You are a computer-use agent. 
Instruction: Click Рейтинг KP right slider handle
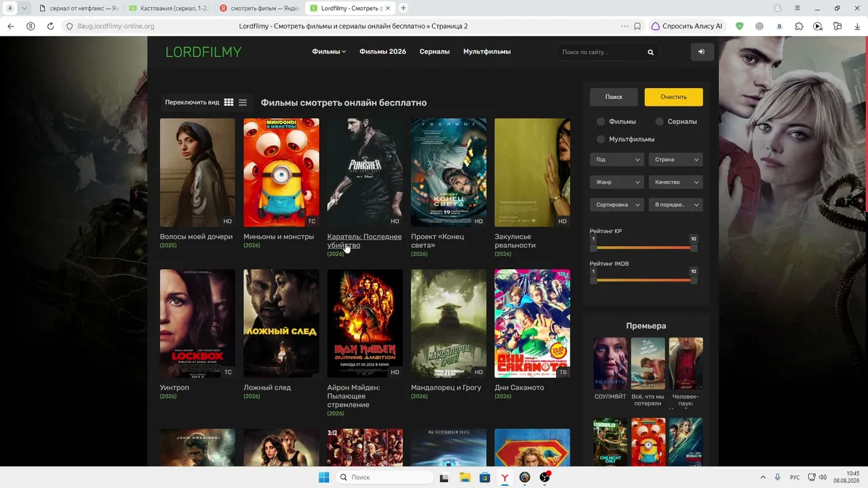coord(694,247)
